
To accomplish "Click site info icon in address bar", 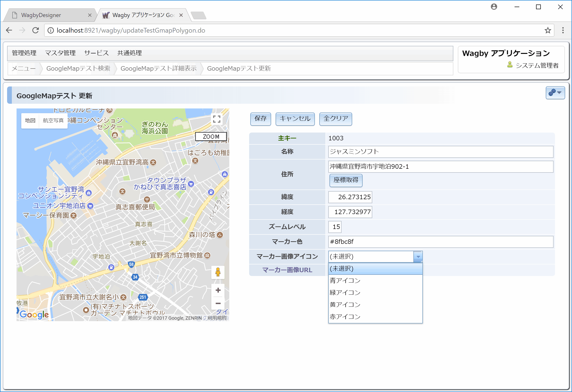I will tap(51, 30).
